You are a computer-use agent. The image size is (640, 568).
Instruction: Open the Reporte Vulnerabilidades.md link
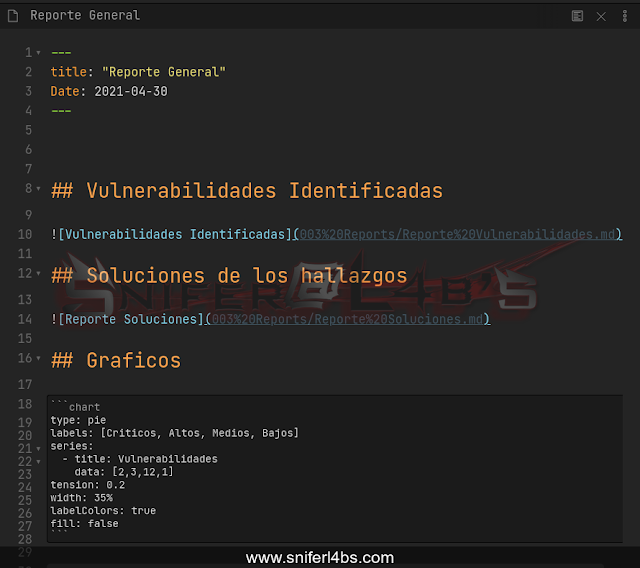pyautogui.click(x=457, y=234)
